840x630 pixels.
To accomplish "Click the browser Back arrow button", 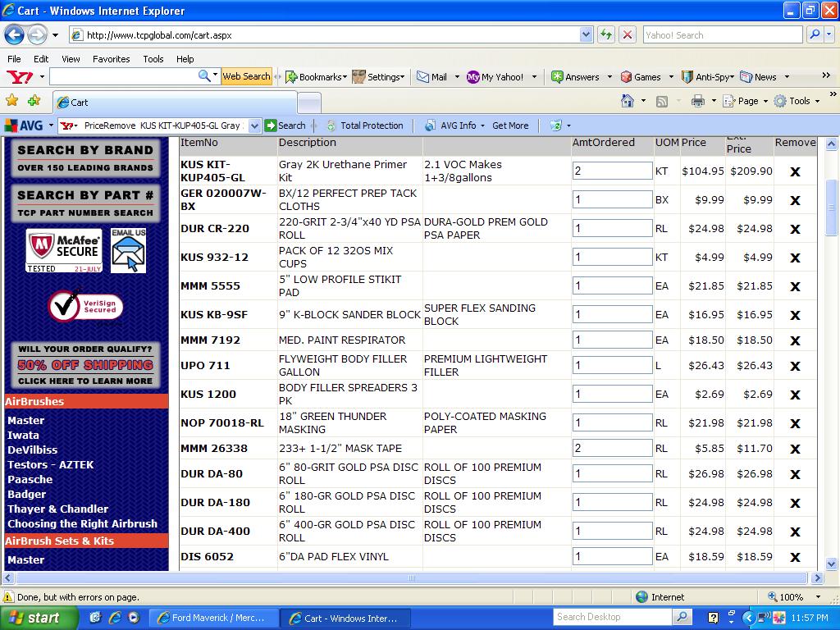I will pos(15,35).
